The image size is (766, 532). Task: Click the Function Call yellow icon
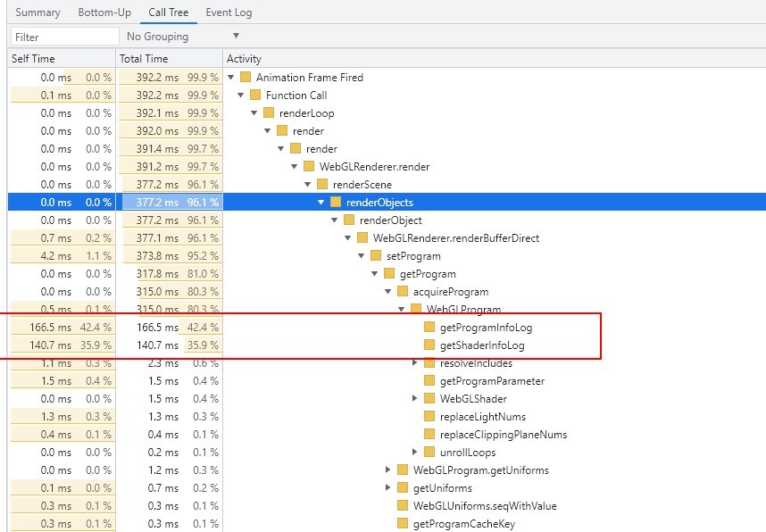click(x=255, y=96)
